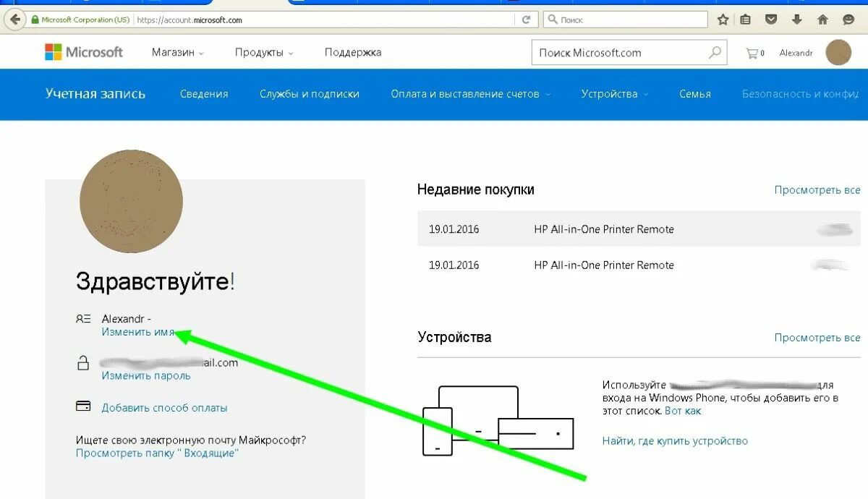Focus the browser Поиск search box
Viewport: 868px width, 499px height.
626,20
